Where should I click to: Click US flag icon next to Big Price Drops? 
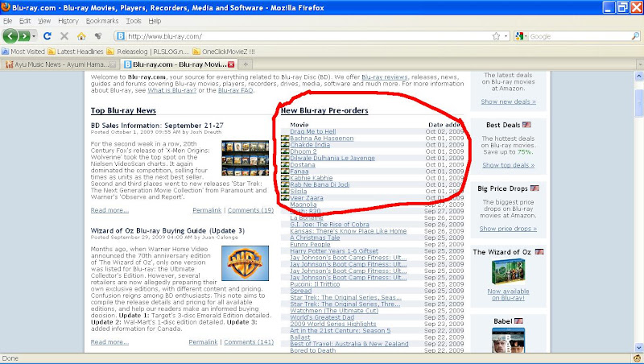pyautogui.click(x=535, y=188)
